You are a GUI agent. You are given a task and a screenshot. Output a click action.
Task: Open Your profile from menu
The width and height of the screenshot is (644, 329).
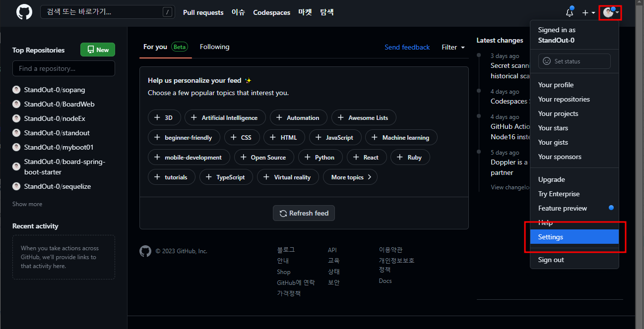pos(575,85)
